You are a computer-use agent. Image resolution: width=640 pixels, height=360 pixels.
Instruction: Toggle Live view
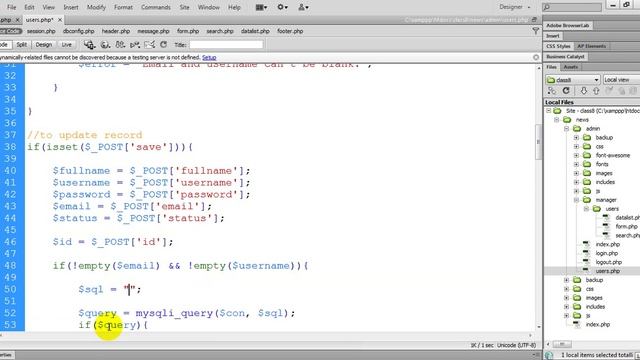point(67,44)
